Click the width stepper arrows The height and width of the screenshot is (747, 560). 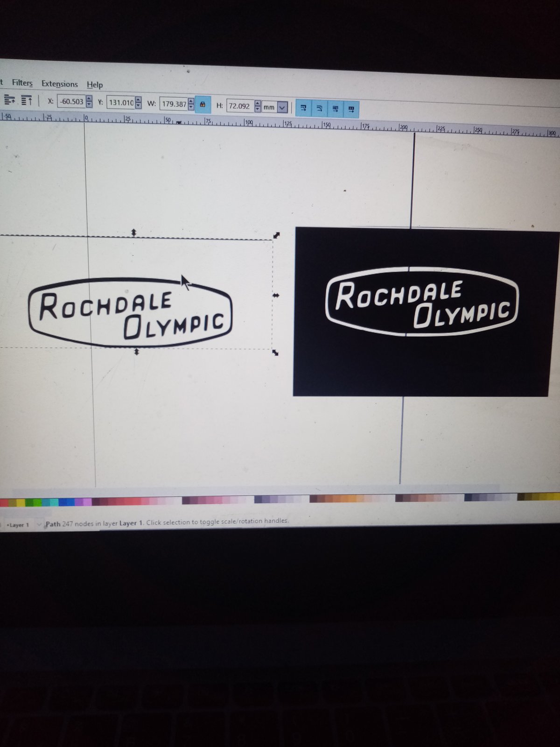pos(191,104)
